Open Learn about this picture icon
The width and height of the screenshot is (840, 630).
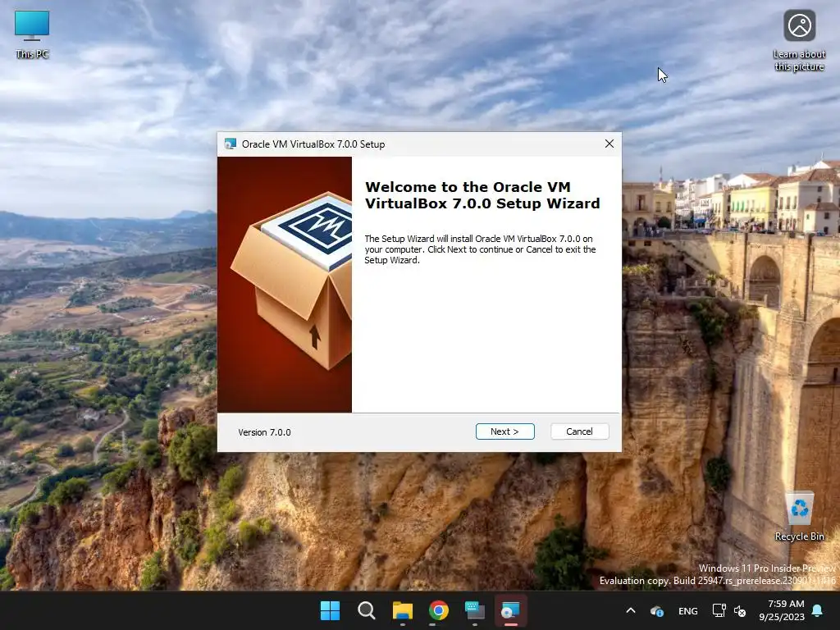(799, 41)
